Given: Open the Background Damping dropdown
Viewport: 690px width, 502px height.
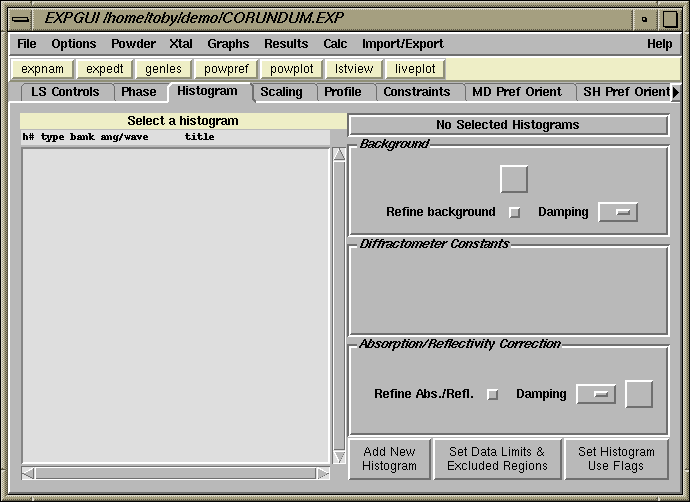Looking at the screenshot, I should tap(618, 212).
